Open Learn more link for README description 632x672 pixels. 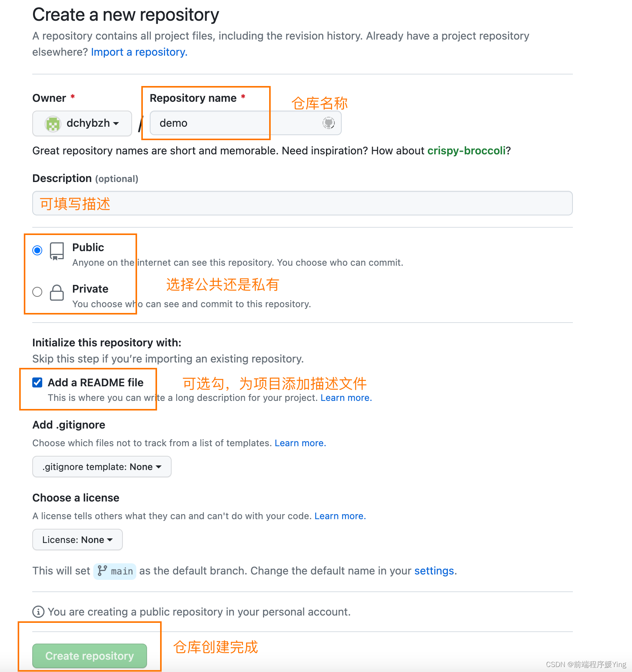345,398
